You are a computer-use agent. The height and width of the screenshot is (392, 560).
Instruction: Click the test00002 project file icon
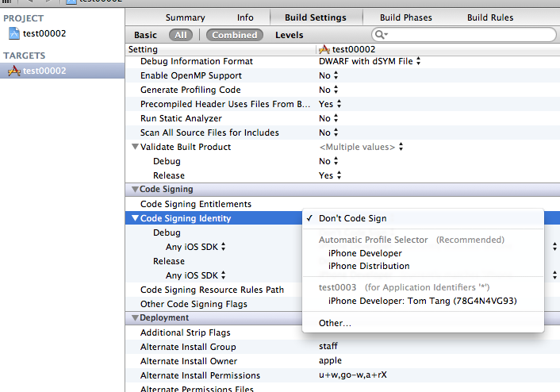(14, 33)
